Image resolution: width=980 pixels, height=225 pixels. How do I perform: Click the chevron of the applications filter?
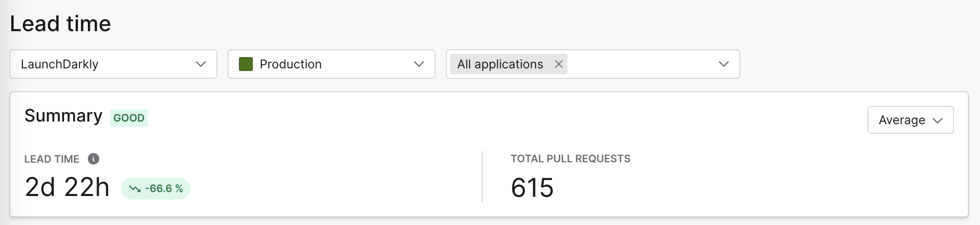click(724, 64)
